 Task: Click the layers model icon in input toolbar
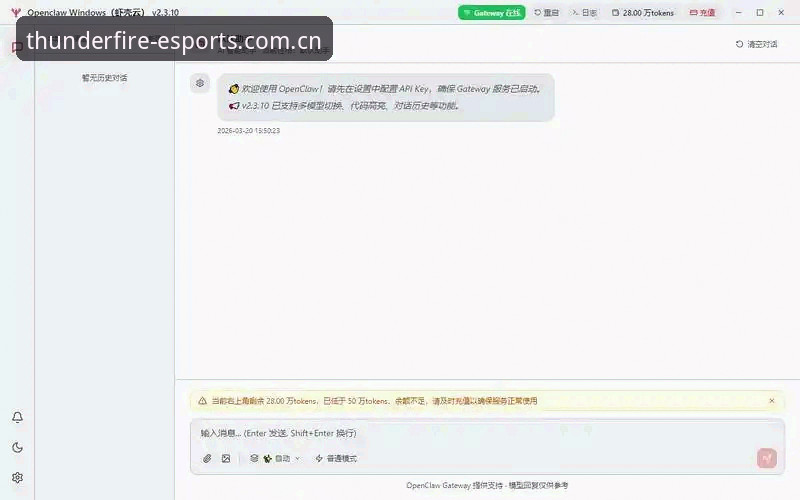click(x=254, y=459)
